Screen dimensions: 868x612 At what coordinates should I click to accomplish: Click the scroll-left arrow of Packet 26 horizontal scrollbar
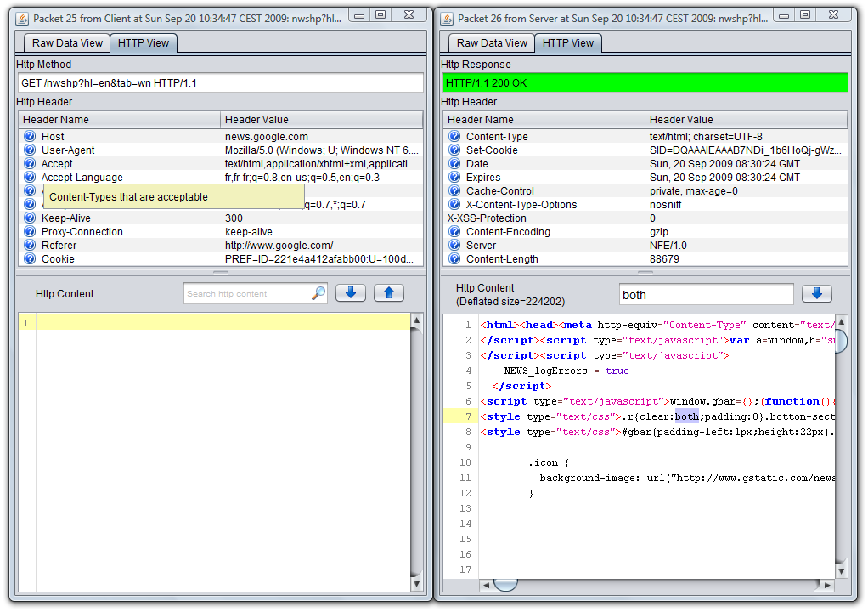486,585
